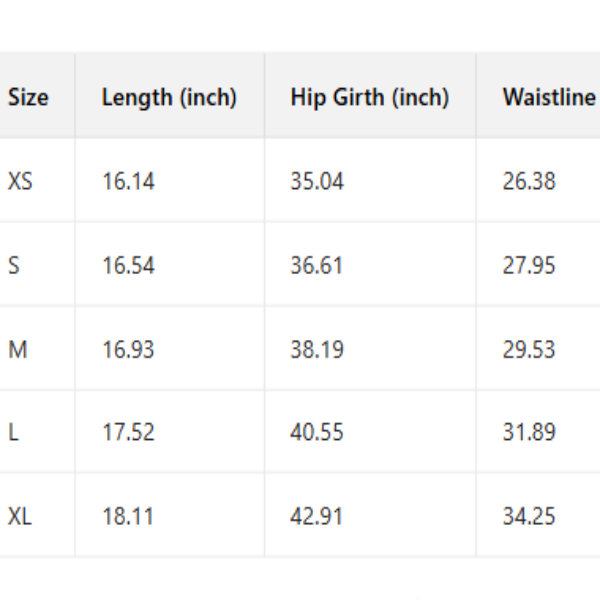The image size is (600, 600).
Task: Click the 26.38 waistline value
Action: coord(529,182)
